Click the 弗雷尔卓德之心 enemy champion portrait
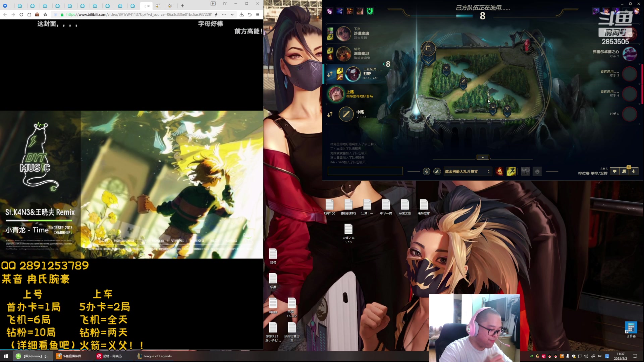644x362 pixels. (630, 54)
